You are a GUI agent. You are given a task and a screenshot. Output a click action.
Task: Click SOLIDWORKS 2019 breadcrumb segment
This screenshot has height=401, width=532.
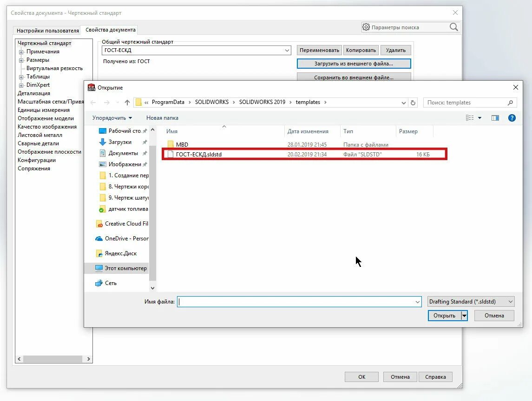pyautogui.click(x=262, y=103)
